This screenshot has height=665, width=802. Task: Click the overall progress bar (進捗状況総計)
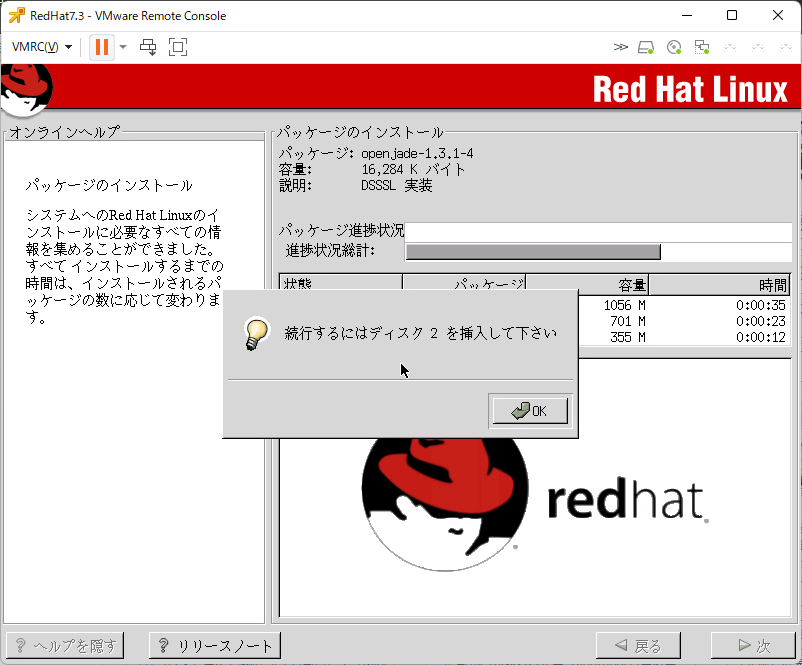(x=598, y=252)
